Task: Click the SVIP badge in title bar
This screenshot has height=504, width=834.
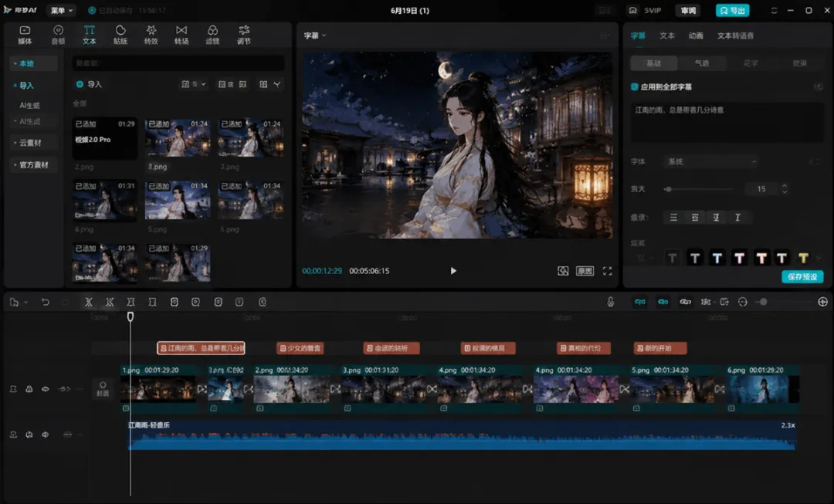Action: tap(653, 11)
